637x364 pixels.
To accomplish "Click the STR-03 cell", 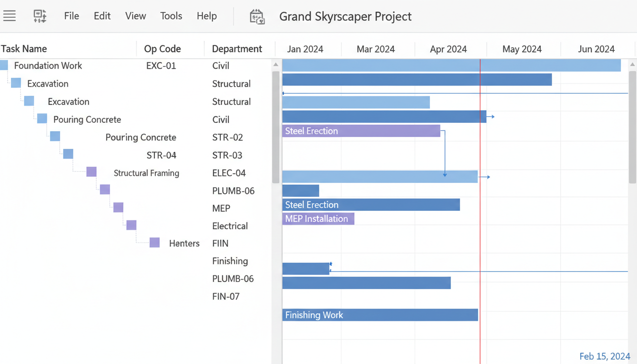I will click(227, 155).
